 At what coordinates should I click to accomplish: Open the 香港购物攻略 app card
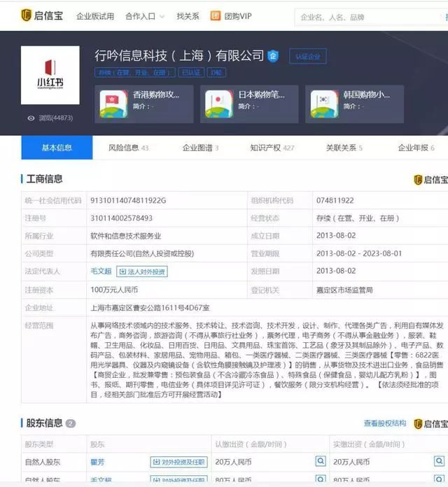tap(144, 104)
